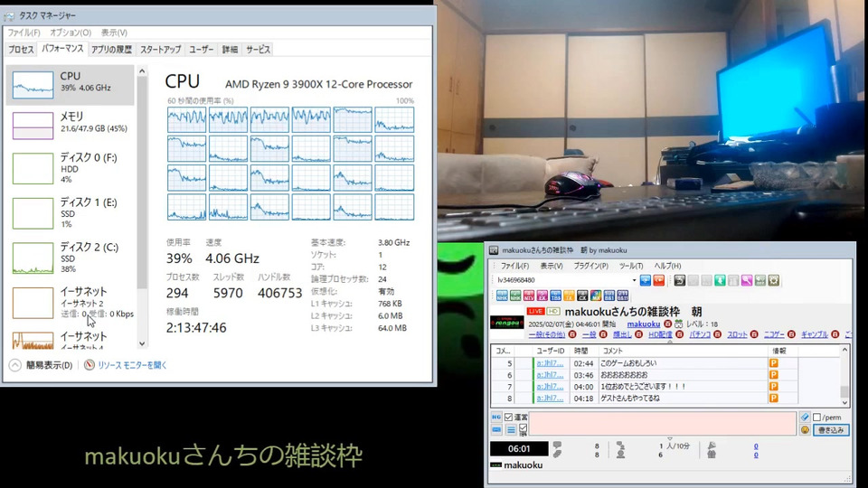
Task: Open the プラグイン(P) menu in comment viewer
Action: pos(590,266)
